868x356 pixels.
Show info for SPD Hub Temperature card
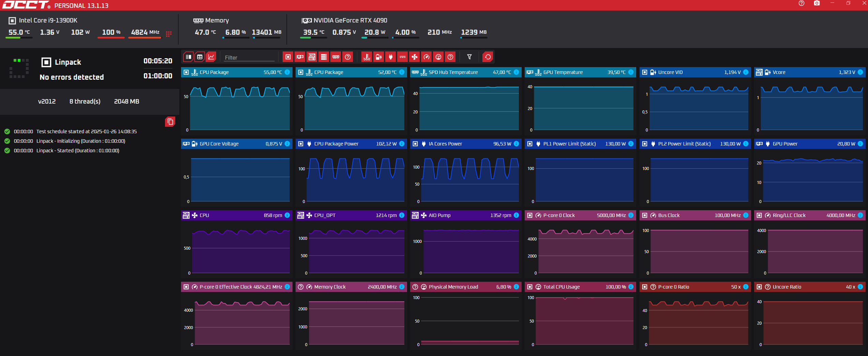click(517, 72)
